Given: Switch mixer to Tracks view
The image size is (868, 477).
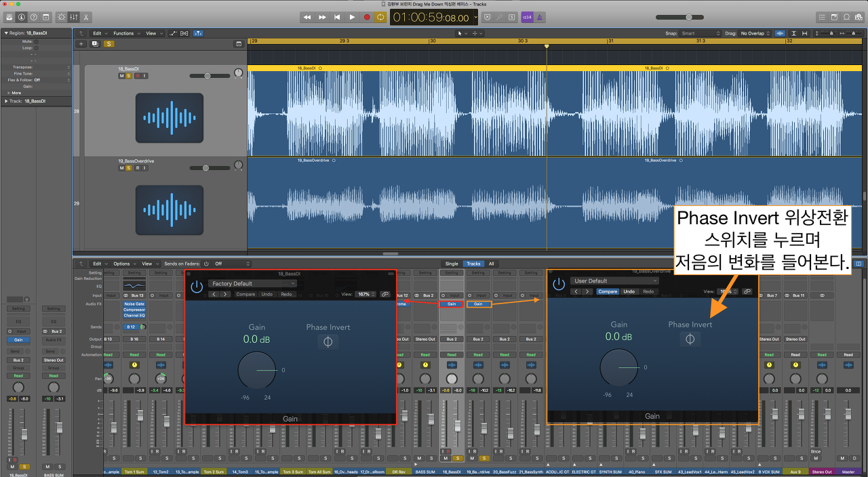Looking at the screenshot, I should [x=473, y=264].
